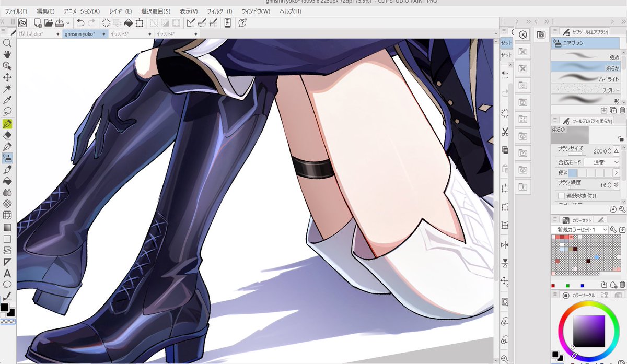
Task: Swap to the sub drawing color
Action: click(11, 312)
